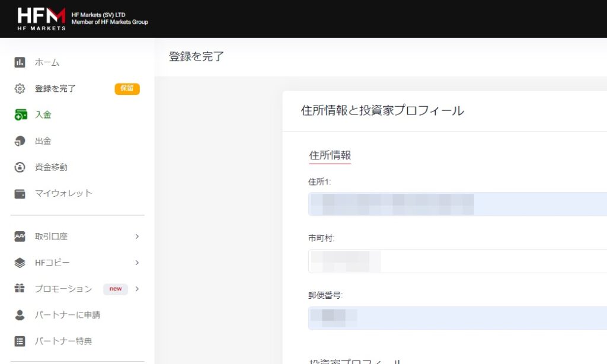Click the 保留 pending badge
This screenshot has height=364, width=607.
[127, 88]
